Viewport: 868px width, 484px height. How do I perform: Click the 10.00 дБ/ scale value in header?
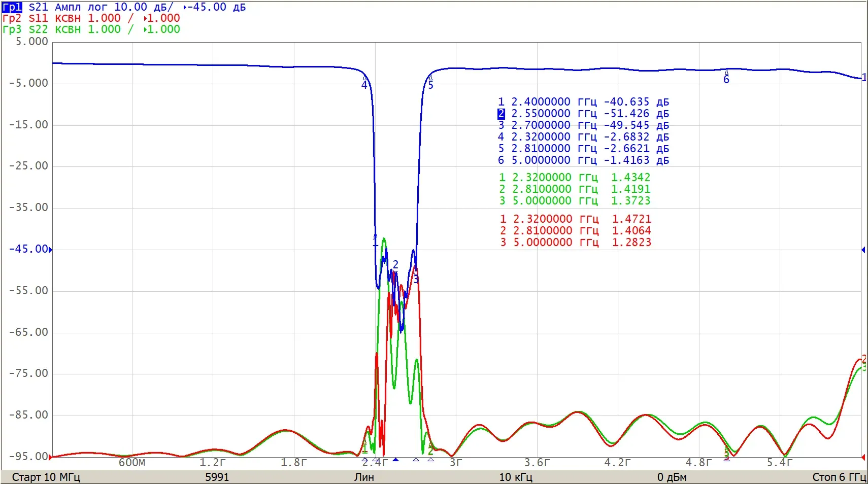click(x=144, y=7)
